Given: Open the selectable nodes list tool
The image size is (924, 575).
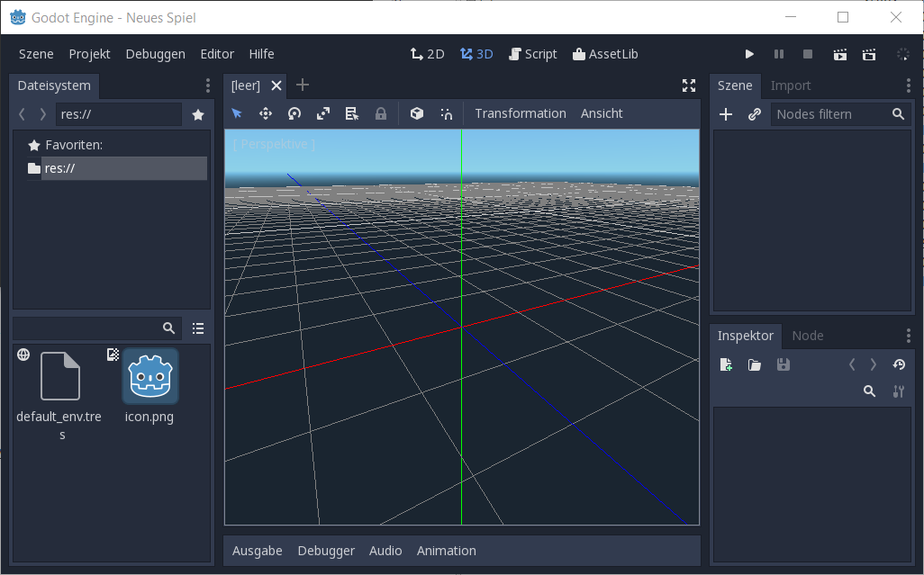Looking at the screenshot, I should coord(352,113).
